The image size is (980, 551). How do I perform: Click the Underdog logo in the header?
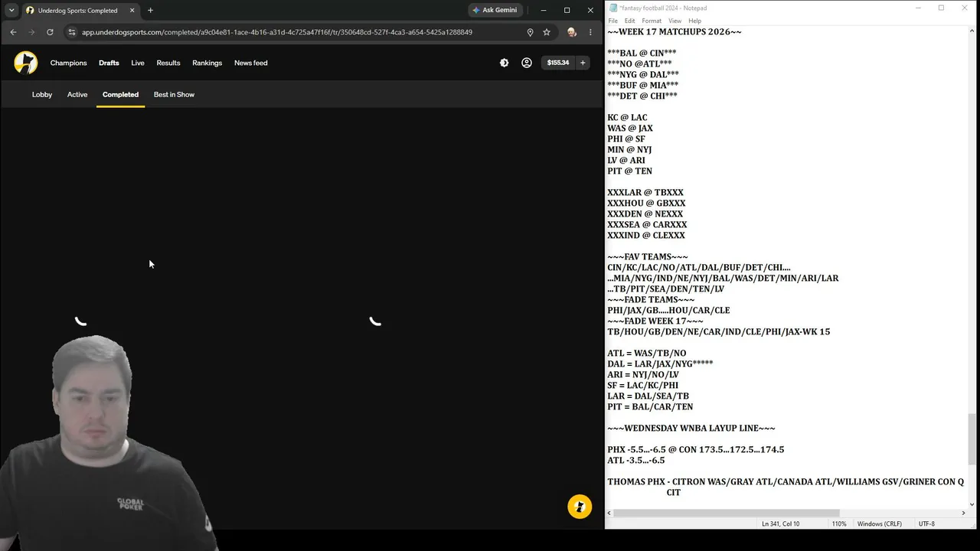[x=25, y=63]
